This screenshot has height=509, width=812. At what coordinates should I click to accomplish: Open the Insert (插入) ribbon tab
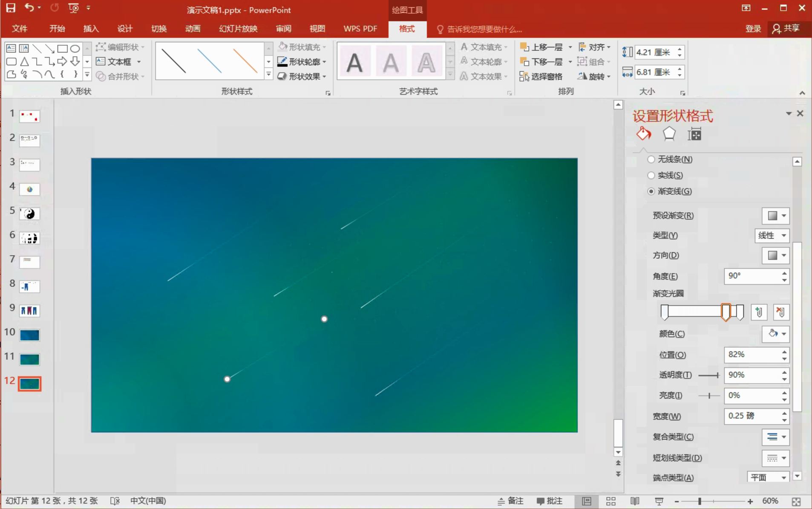91,29
